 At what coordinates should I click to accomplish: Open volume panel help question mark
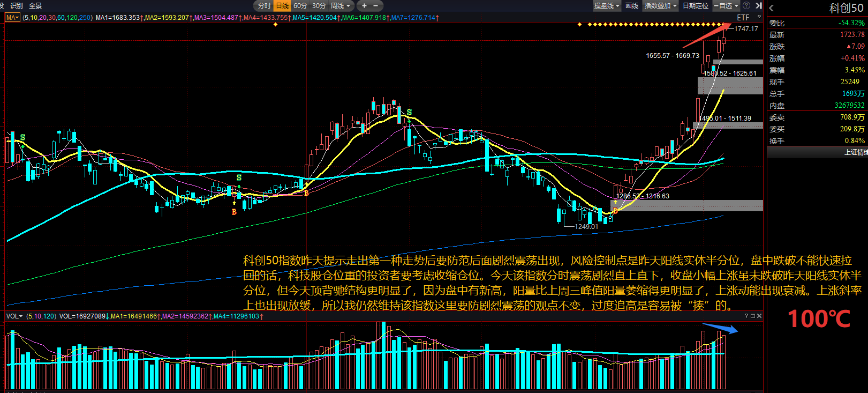coord(746,316)
